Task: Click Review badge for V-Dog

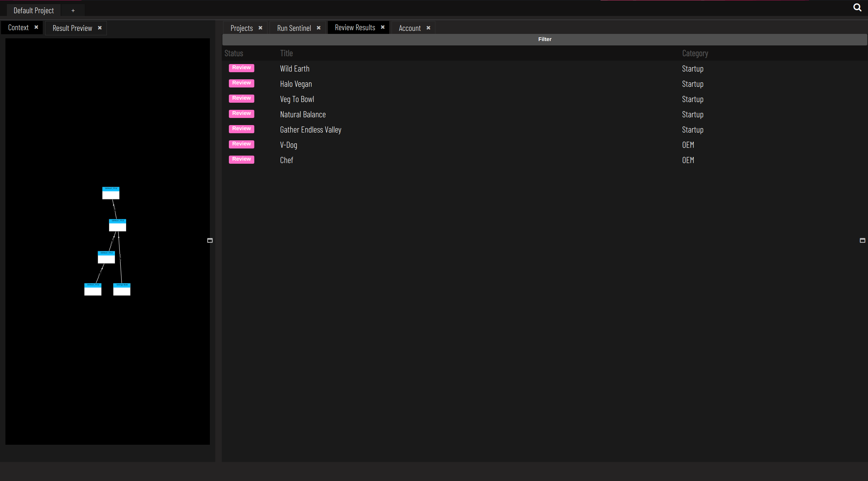Action: point(241,144)
